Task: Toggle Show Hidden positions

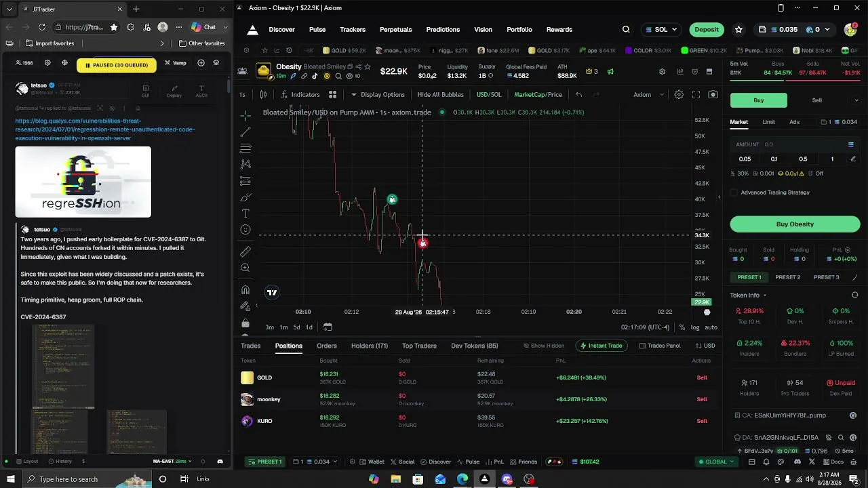Action: [544, 346]
